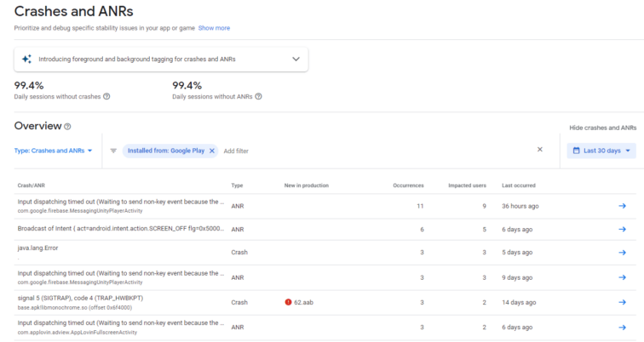Screen dimensions: 644x342
Task: Click help icon beside sessions without crashes
Action: tap(106, 96)
